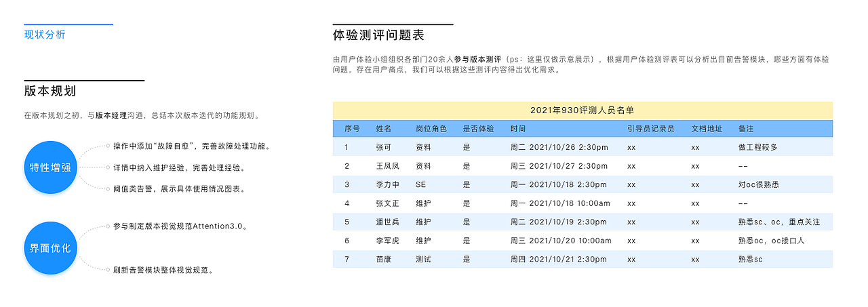Viewport: 868px width, 307px height.
Task: Select the bullet 刷新告警模块整体视觉规范
Action: click(165, 270)
